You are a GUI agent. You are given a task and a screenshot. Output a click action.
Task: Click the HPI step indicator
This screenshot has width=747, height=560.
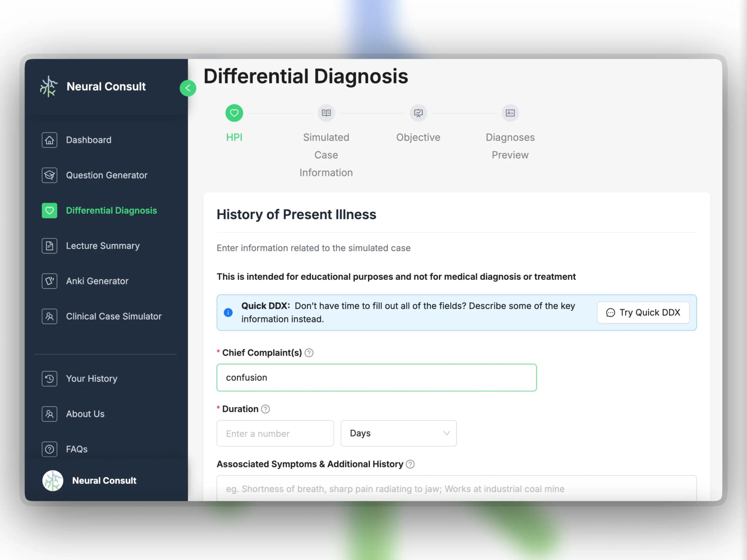click(234, 112)
